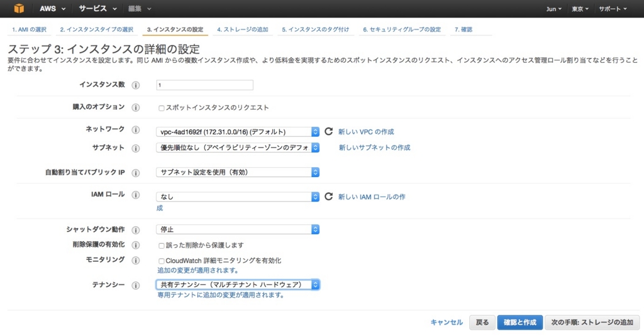
Task: Click 新しいサブネットの作成 link
Action: 375,148
